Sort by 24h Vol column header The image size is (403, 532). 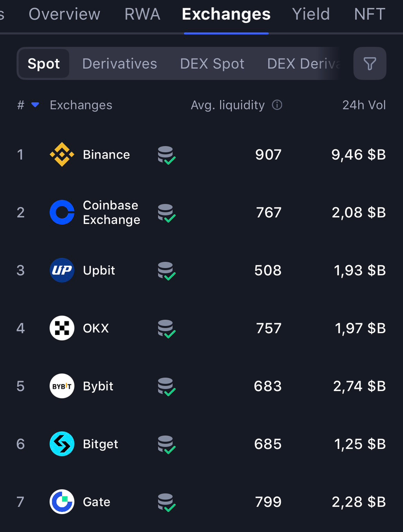pyautogui.click(x=364, y=105)
